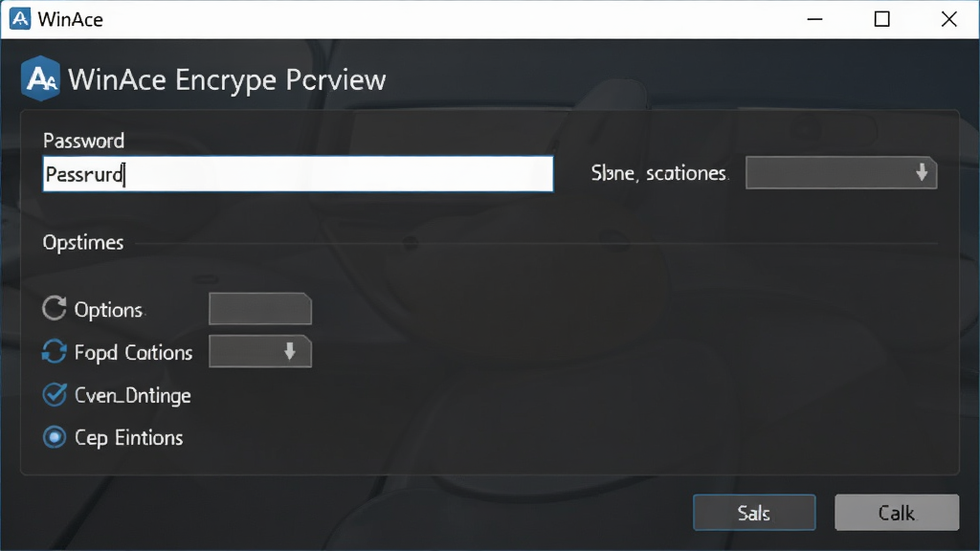The height and width of the screenshot is (551, 980).
Task: Click the WinAce title bar app icon
Action: [20, 19]
